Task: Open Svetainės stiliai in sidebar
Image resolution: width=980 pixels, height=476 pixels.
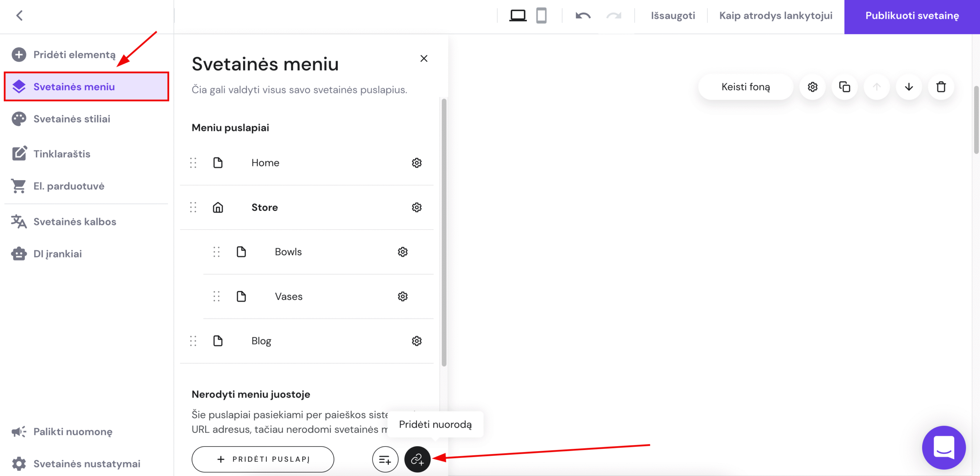Action: [72, 119]
